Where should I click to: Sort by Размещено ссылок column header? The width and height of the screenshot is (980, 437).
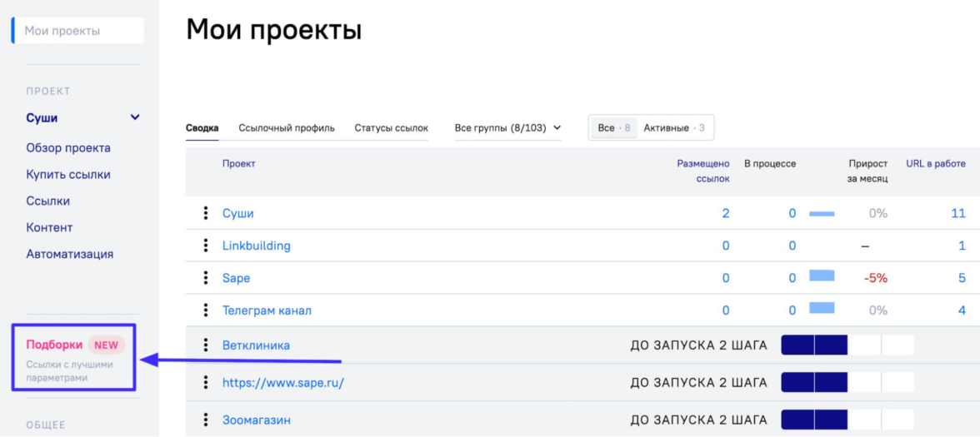702,171
